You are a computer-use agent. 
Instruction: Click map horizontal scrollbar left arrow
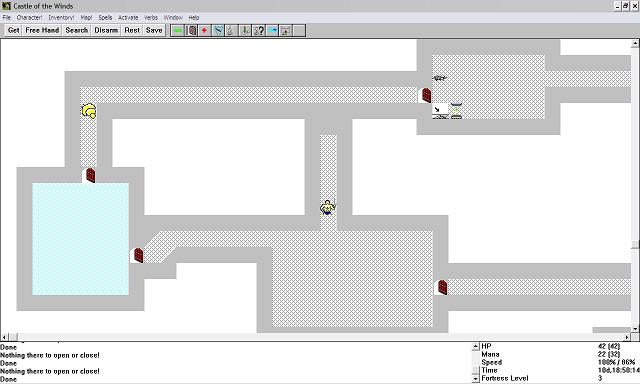pyautogui.click(x=4, y=337)
